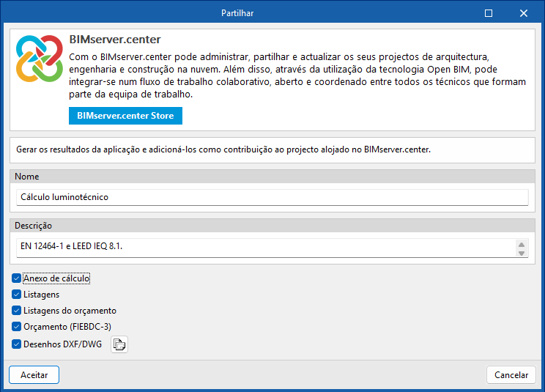Click the BIMserver.center colorful logo
Image resolution: width=545 pixels, height=392 pixels.
click(40, 59)
